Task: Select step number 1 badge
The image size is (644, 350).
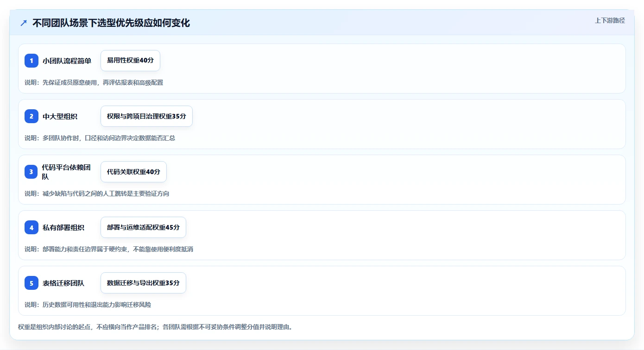Action: (32, 61)
